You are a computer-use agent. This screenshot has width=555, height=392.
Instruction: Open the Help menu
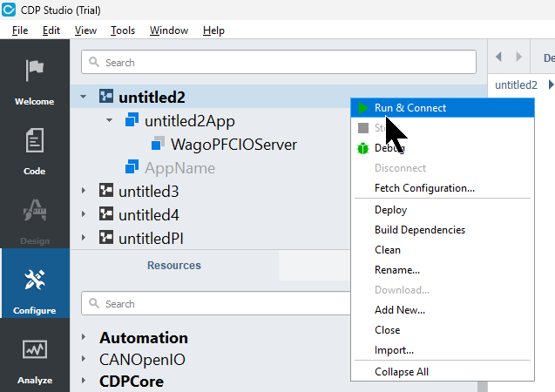(213, 30)
